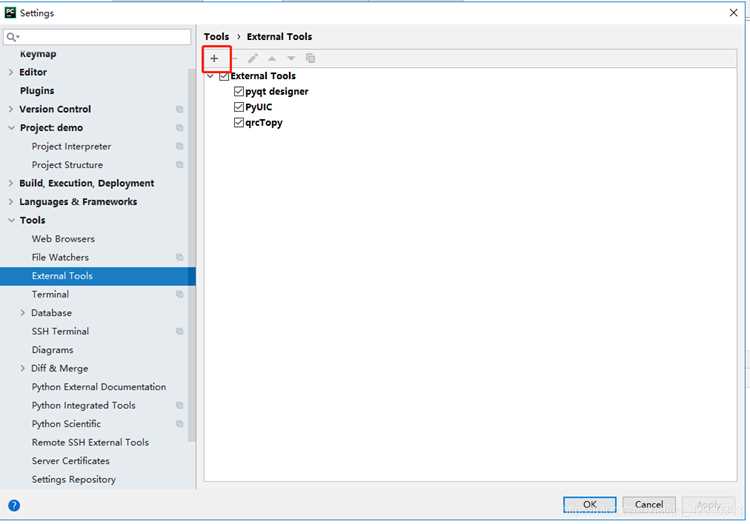Select the PyUIC tool entry

(258, 107)
